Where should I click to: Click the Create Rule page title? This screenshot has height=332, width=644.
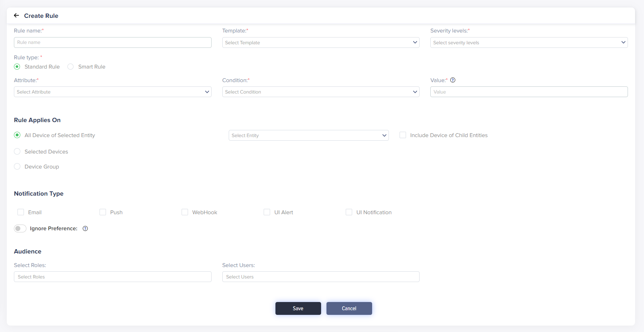[x=41, y=16]
